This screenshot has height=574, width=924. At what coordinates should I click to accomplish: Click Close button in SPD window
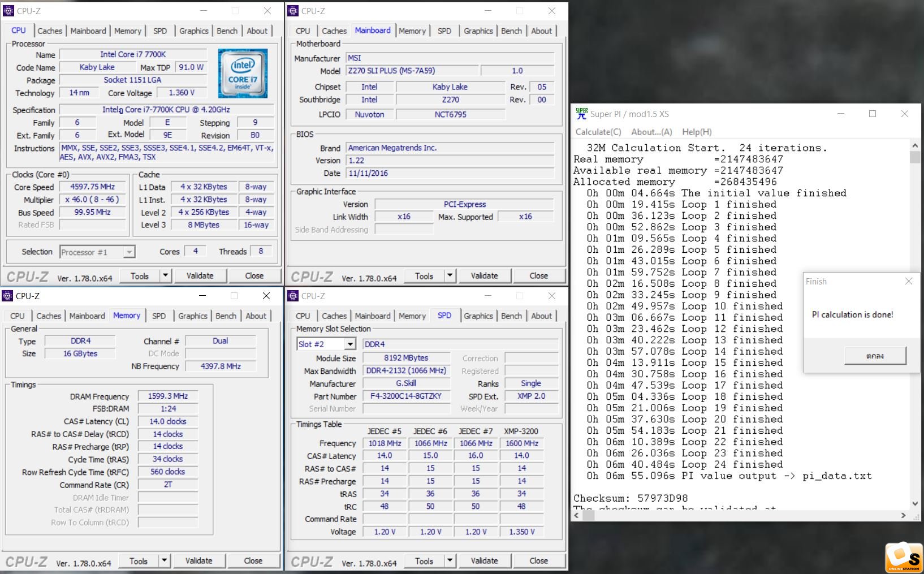pos(539,560)
